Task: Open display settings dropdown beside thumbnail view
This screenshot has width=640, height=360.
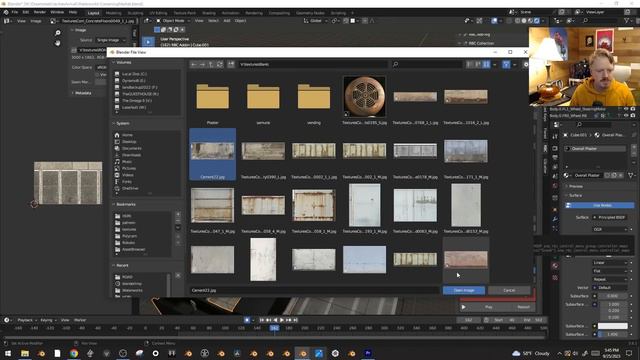Action: pyautogui.click(x=495, y=64)
